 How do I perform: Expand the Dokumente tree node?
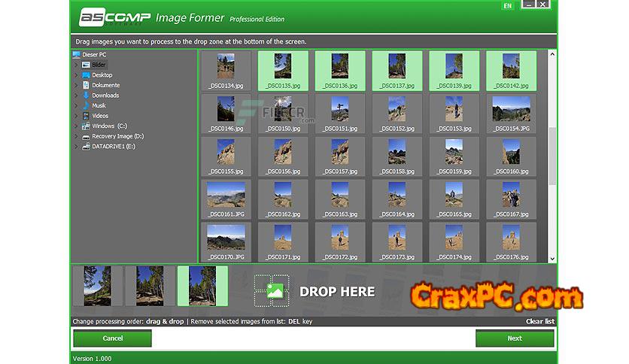[x=76, y=85]
